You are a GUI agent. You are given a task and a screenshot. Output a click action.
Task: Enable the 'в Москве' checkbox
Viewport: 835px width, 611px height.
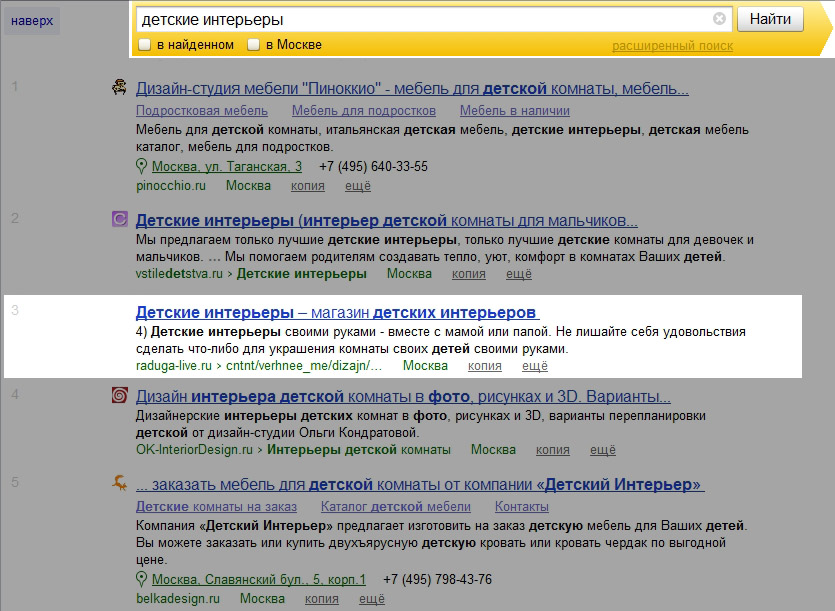pyautogui.click(x=253, y=45)
